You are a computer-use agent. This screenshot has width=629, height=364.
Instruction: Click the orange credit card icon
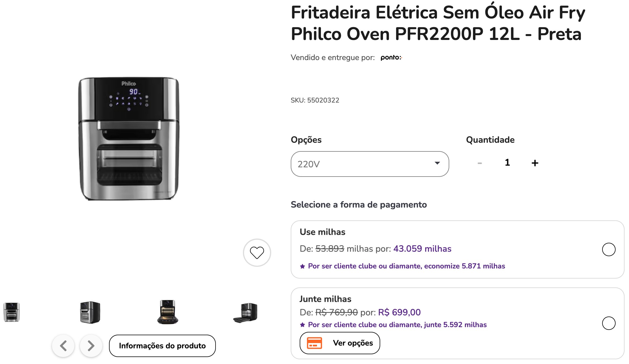pyautogui.click(x=314, y=343)
